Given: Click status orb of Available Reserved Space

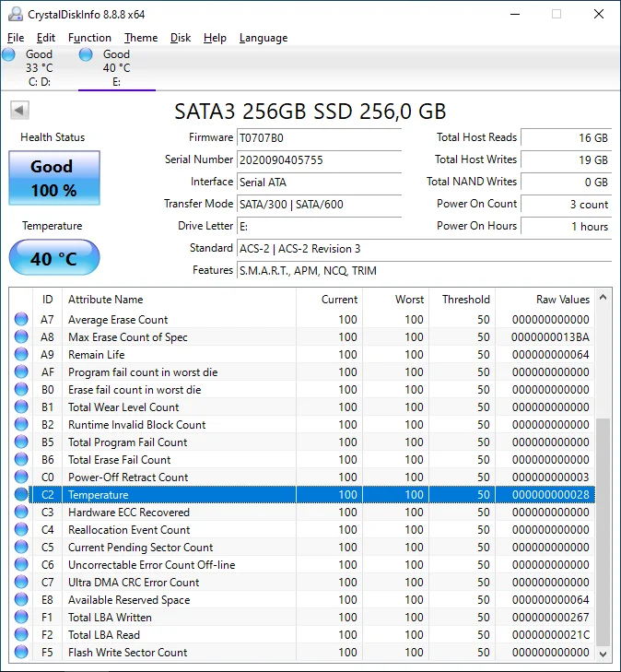Looking at the screenshot, I should [x=21, y=599].
